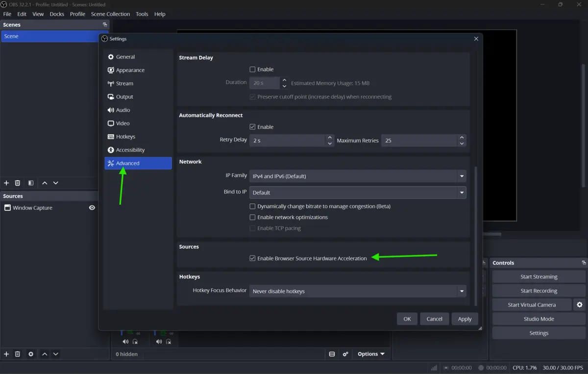This screenshot has width=588, height=374.
Task: Open the Scene Collection menu
Action: pyautogui.click(x=110, y=14)
